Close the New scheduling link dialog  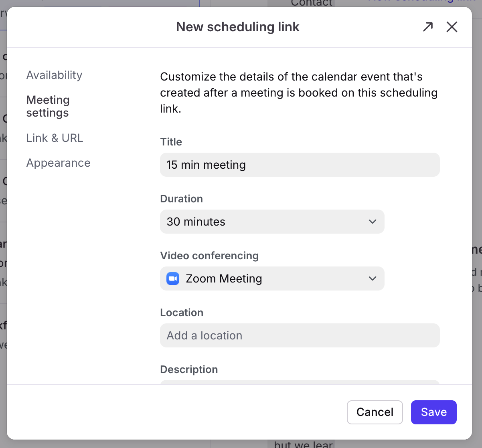452,27
